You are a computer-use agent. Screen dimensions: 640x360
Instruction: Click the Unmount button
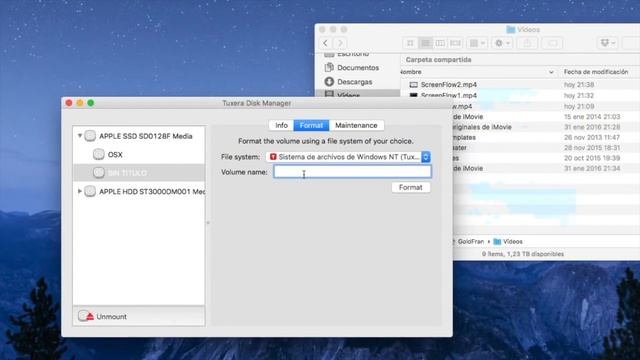[x=102, y=316]
